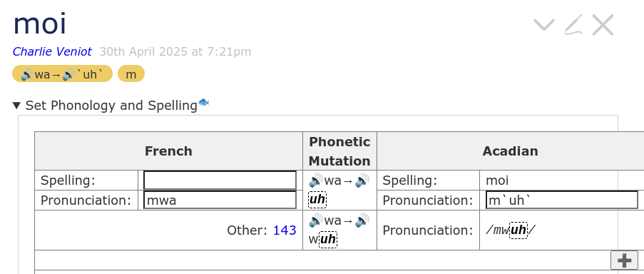The height and width of the screenshot is (274, 644).
Task: Play speaker icon before wa in tag pill
Action: (27, 74)
